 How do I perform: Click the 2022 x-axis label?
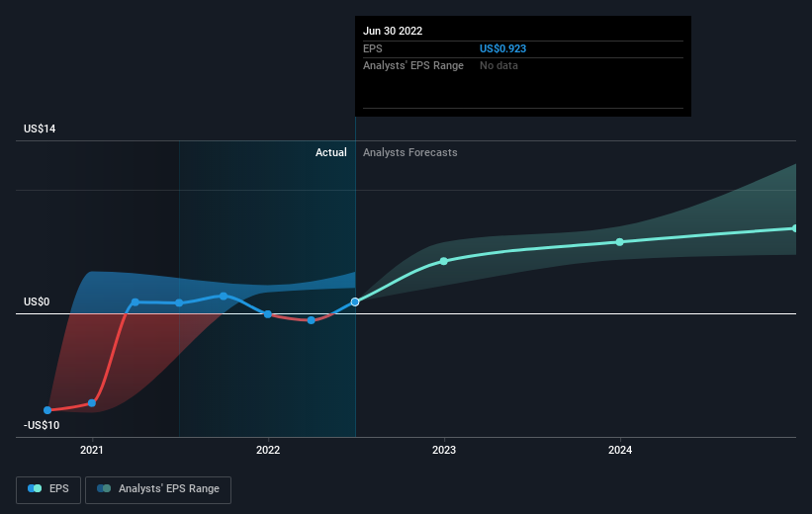268,450
